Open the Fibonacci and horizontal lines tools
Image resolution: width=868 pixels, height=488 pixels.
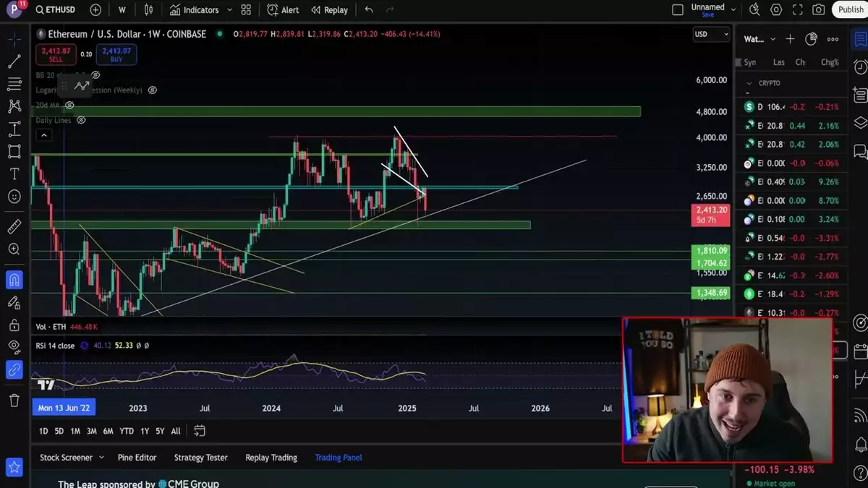pos(14,84)
